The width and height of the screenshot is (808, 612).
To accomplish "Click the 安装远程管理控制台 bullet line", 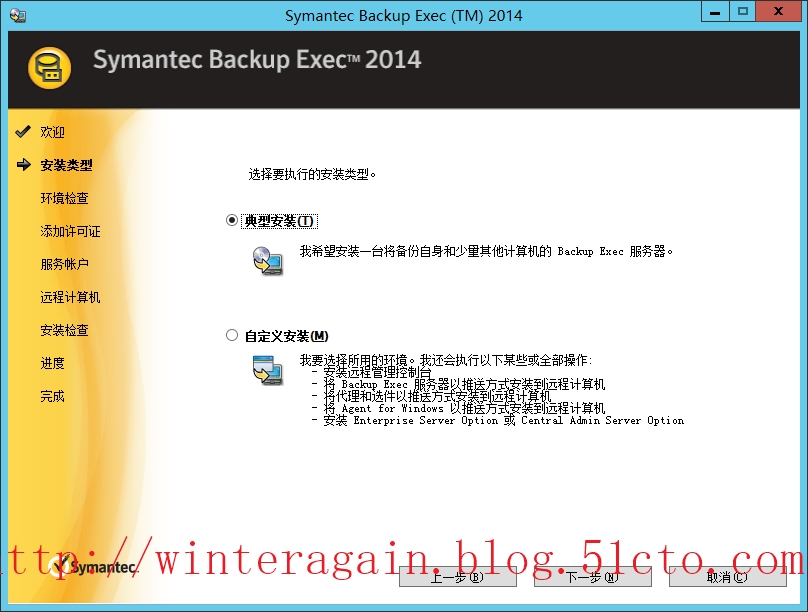I will pyautogui.click(x=372, y=372).
